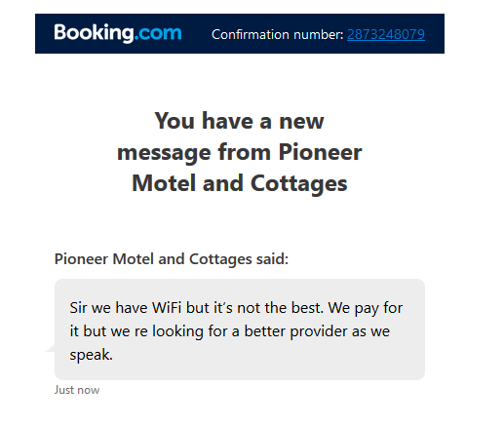Image resolution: width=504 pixels, height=425 pixels.
Task: Click the word 'speak.' ending the message
Action: point(91,355)
